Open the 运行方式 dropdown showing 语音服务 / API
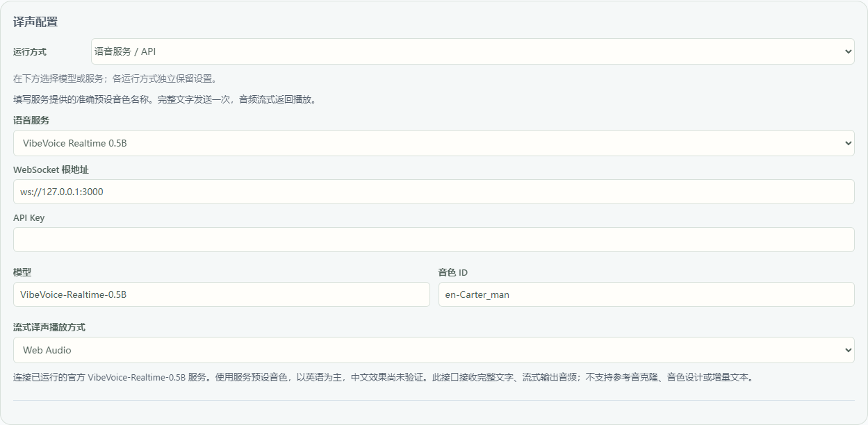 (x=473, y=51)
